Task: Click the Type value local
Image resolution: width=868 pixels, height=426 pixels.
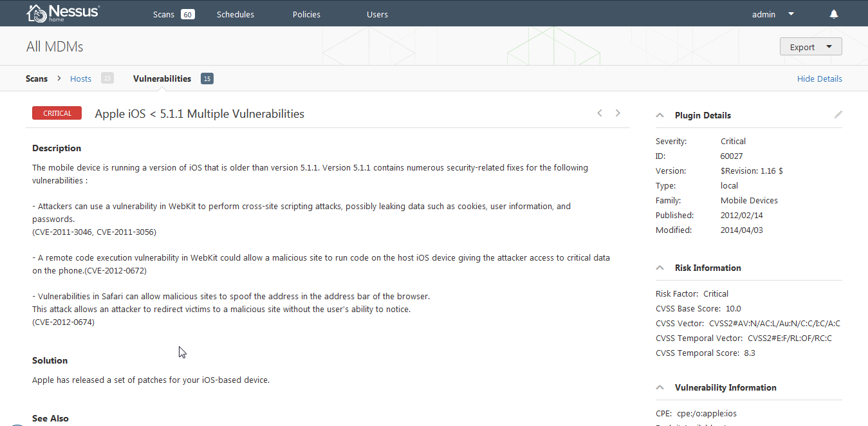Action: [729, 185]
